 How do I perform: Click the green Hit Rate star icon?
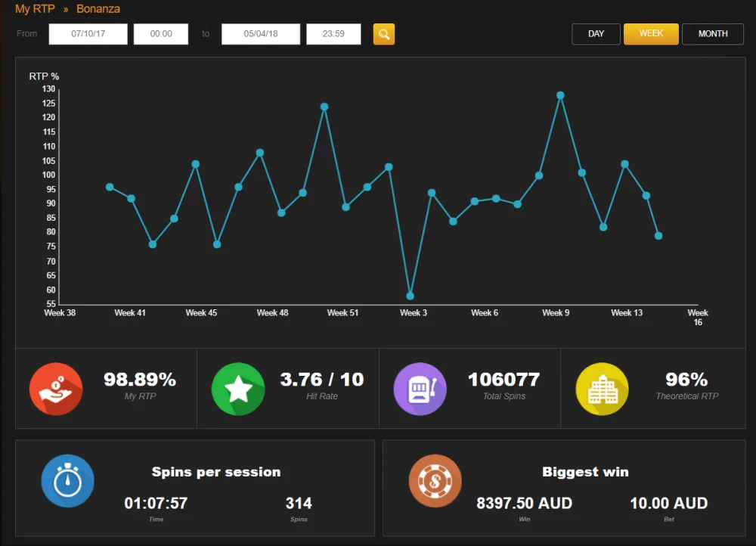pyautogui.click(x=238, y=389)
